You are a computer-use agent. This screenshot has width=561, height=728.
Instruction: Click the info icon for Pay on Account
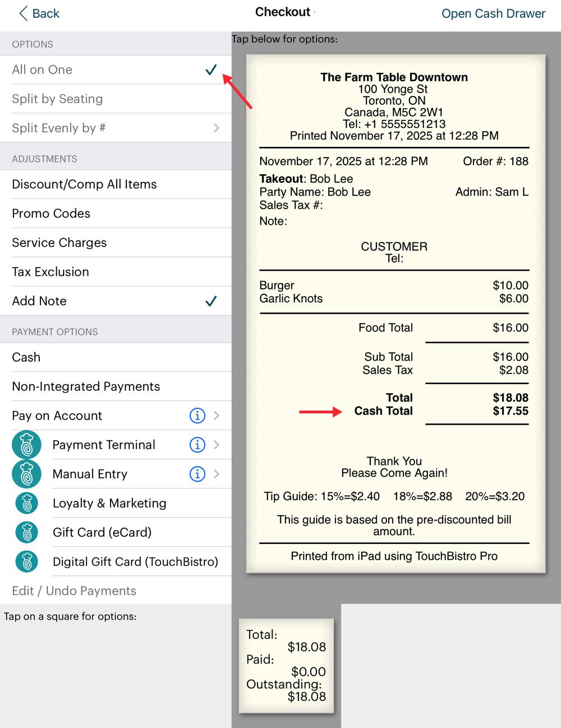(197, 416)
